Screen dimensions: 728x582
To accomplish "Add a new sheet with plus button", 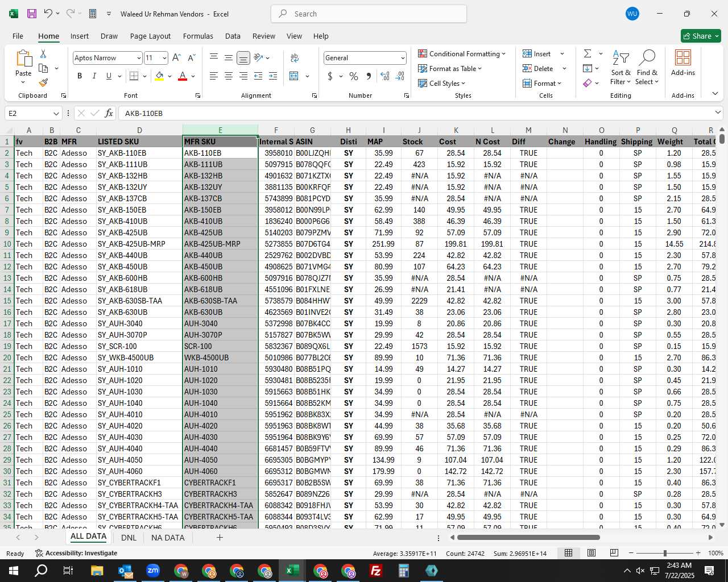I will 220,537.
